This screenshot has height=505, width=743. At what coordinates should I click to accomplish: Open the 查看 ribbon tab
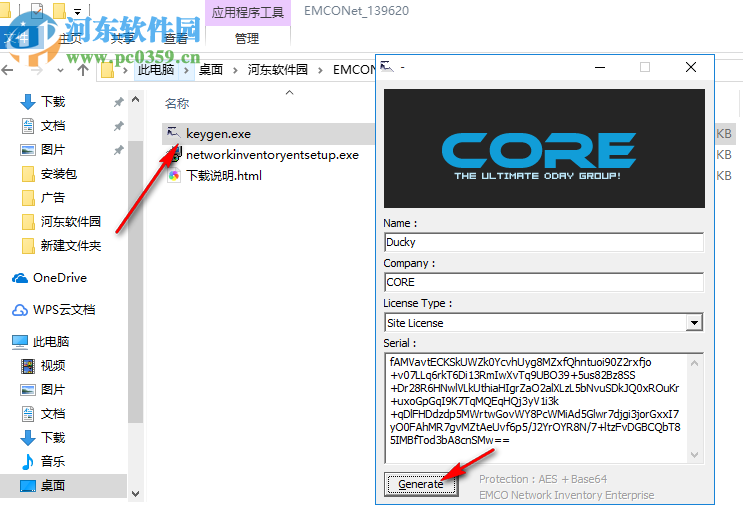[175, 38]
